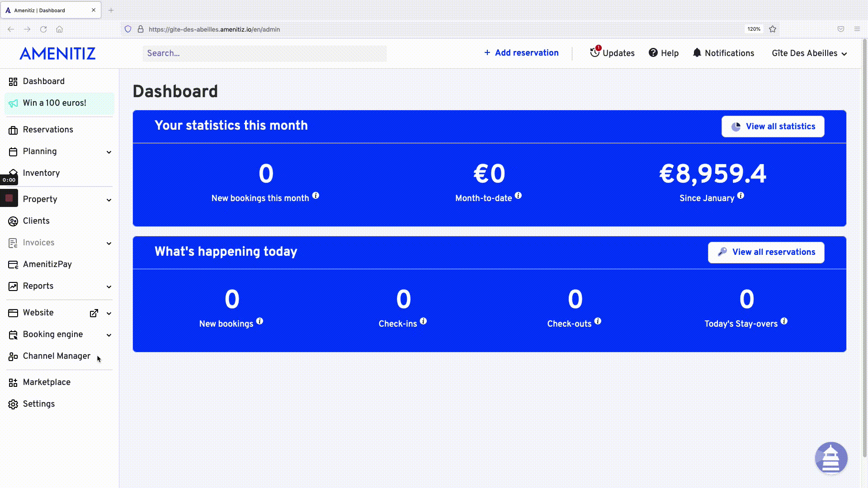868x488 pixels.
Task: Click the page vertical scrollbar
Action: [x=865, y=249]
